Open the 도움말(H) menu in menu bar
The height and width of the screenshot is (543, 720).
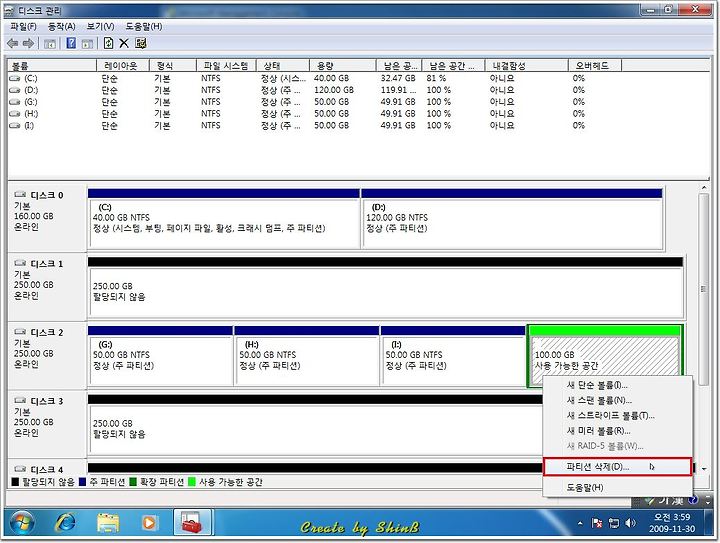point(144,27)
